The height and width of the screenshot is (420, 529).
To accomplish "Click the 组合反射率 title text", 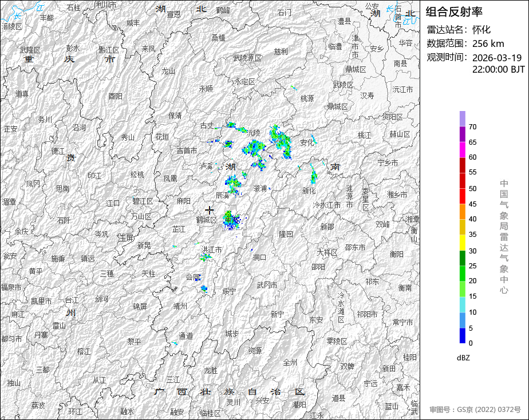I will (454, 12).
